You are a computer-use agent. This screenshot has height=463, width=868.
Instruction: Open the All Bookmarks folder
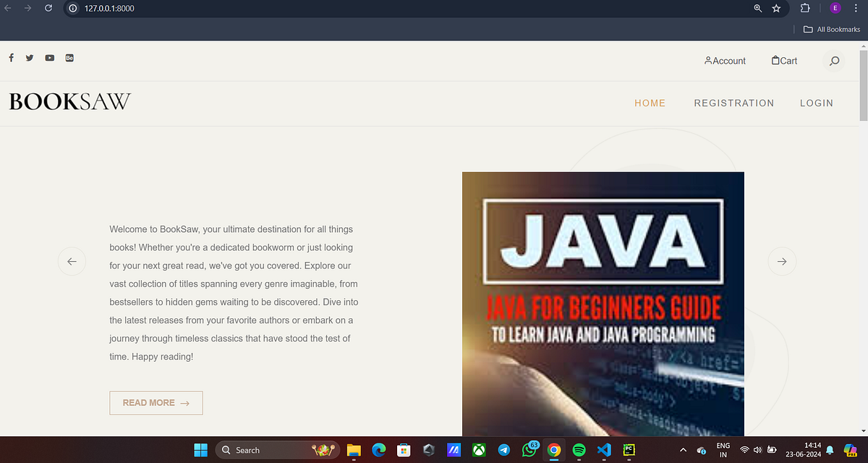(830, 29)
